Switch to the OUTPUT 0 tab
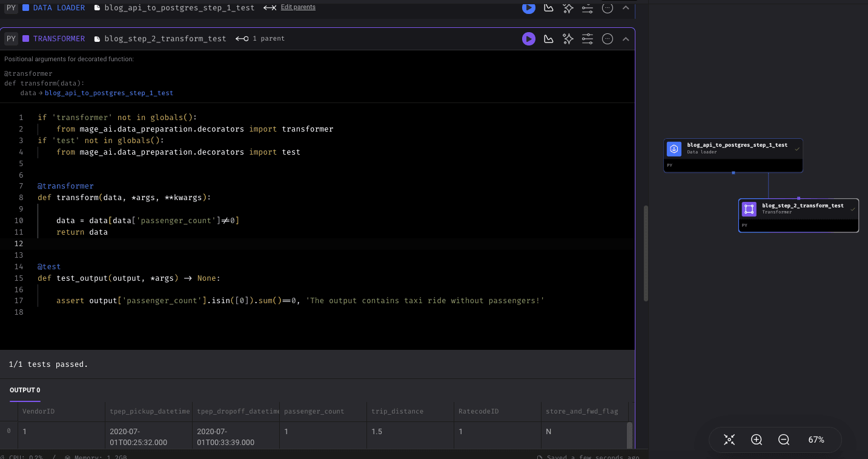The height and width of the screenshot is (459, 868). coord(25,390)
